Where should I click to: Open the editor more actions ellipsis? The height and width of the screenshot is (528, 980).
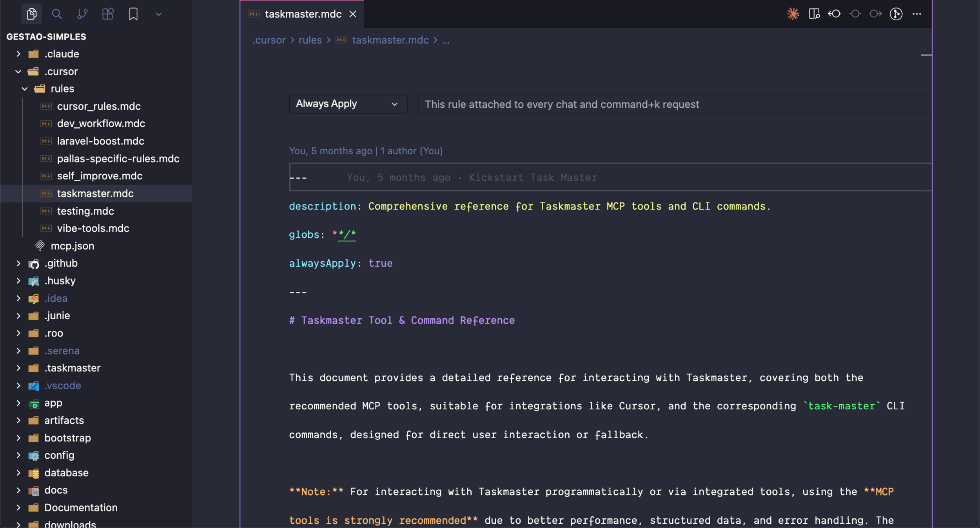[x=916, y=14]
